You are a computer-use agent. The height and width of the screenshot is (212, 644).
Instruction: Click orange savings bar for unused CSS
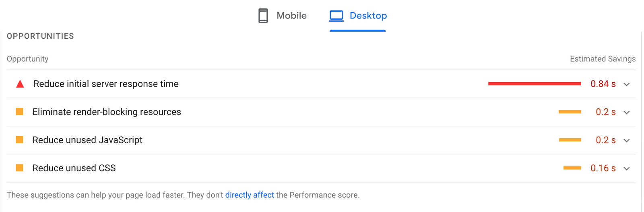pyautogui.click(x=572, y=168)
